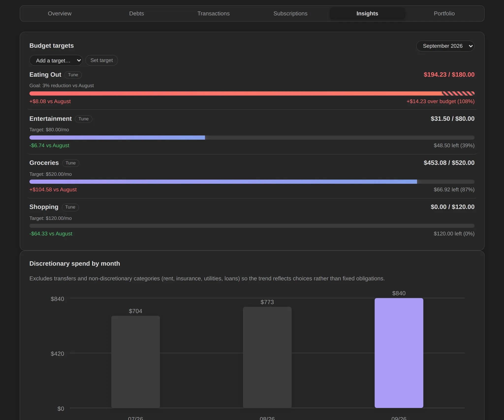Click the $420 axis label
Viewport: 504px width, 420px height.
(x=57, y=354)
